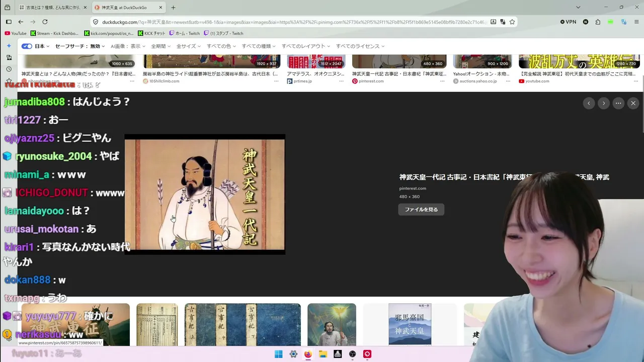Viewport: 644px width, 362px height.
Task: Open the auctions.yahoo.co.jp result source link
Action: click(x=475, y=81)
